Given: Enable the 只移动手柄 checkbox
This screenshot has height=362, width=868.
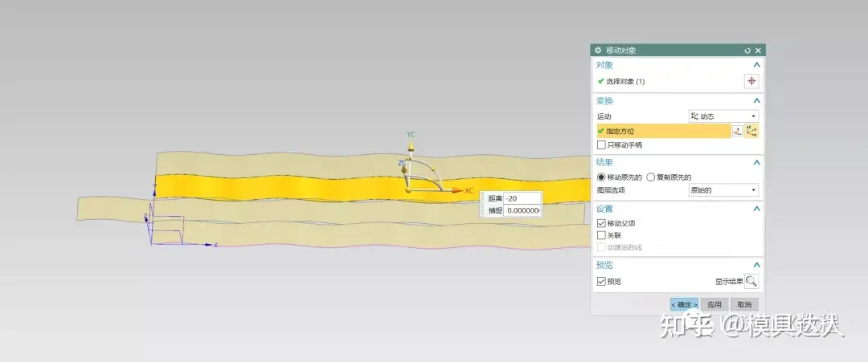Looking at the screenshot, I should (601, 145).
